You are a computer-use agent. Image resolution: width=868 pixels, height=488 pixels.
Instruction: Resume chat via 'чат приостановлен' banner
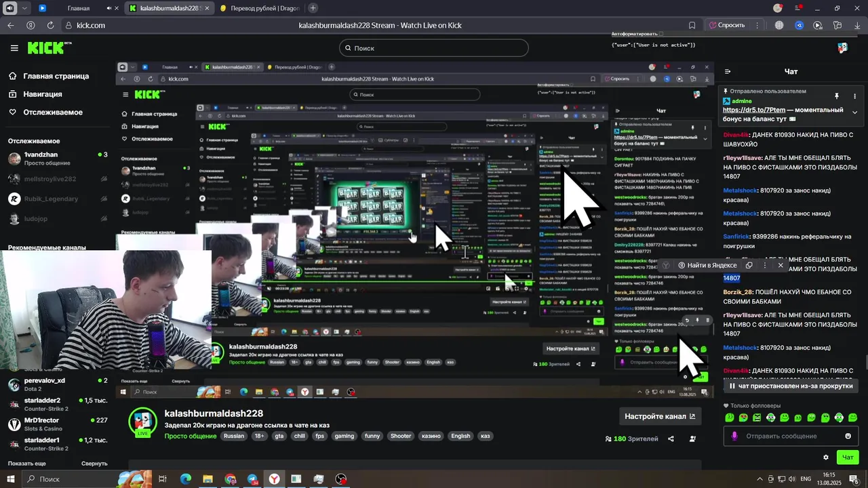pos(791,386)
